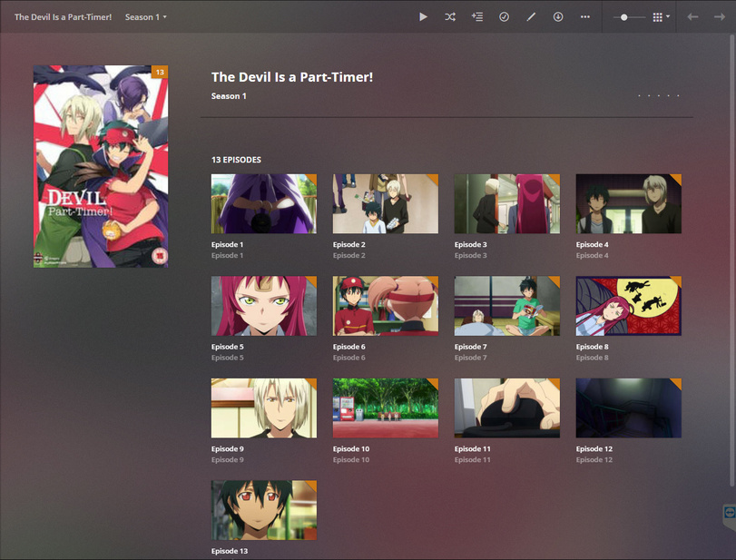Open Episode 6 thumbnail
736x560 pixels.
click(x=386, y=306)
